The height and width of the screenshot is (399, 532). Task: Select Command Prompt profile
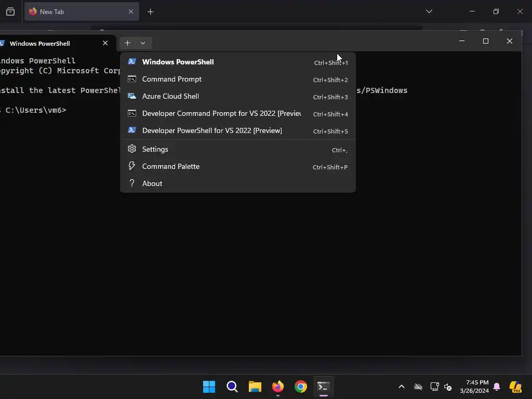[x=238, y=79]
